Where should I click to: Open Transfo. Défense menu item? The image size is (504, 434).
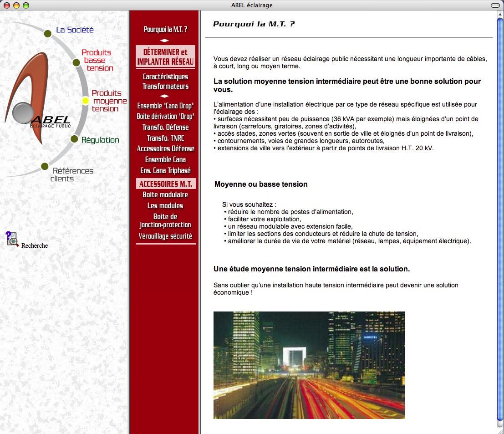pos(165,128)
